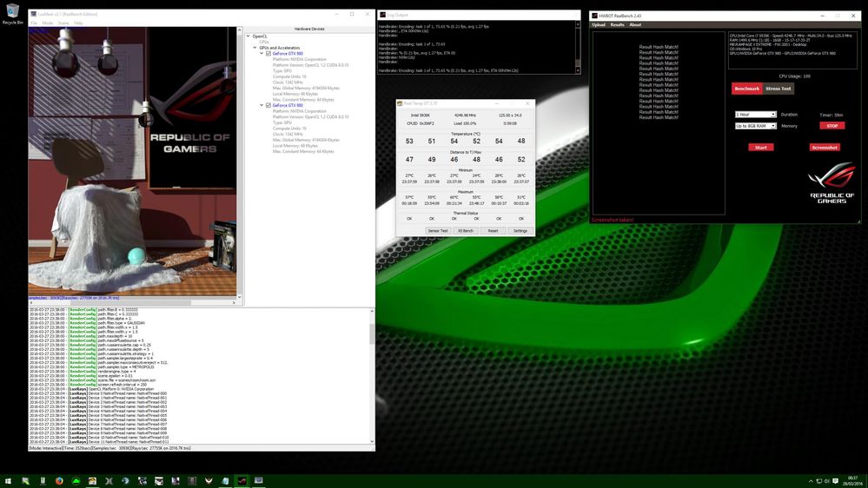Click the Log Output window title icon
The image size is (868, 488).
click(x=382, y=15)
